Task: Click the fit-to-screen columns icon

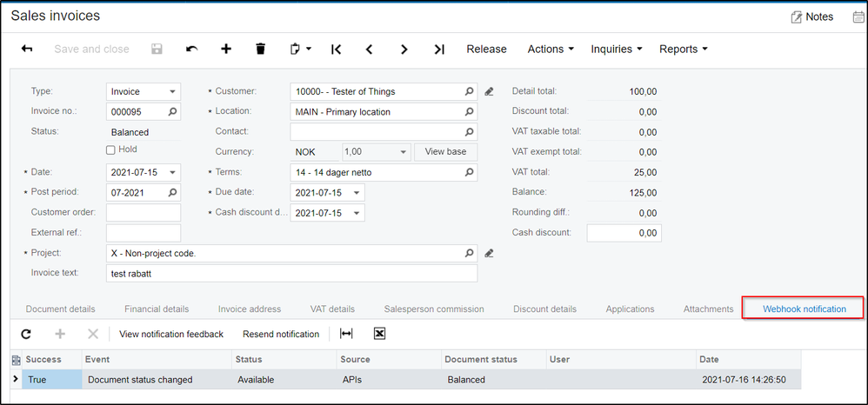Action: [x=346, y=334]
